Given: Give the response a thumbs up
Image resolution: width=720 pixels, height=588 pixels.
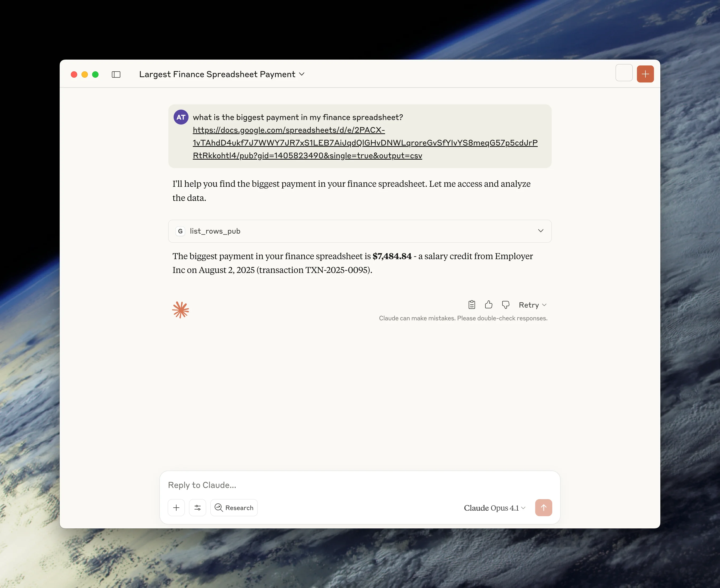Looking at the screenshot, I should click(x=488, y=305).
